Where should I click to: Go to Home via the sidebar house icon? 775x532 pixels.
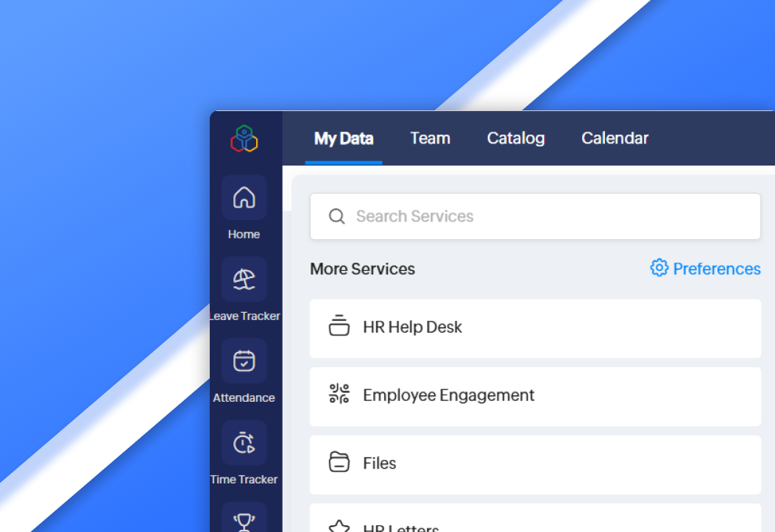tap(244, 197)
